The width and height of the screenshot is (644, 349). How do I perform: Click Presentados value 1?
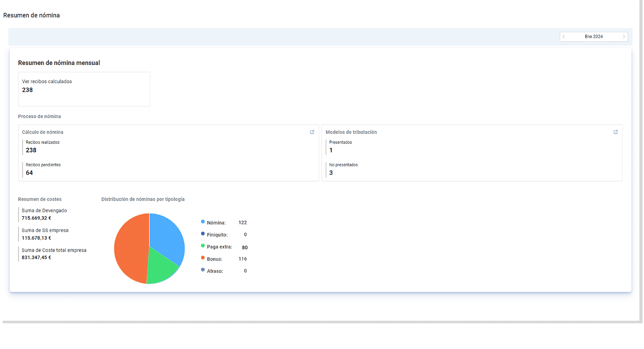331,150
